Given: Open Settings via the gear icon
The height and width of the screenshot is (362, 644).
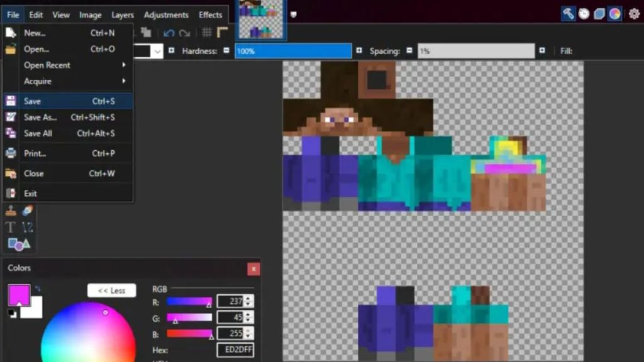Looking at the screenshot, I should [634, 14].
